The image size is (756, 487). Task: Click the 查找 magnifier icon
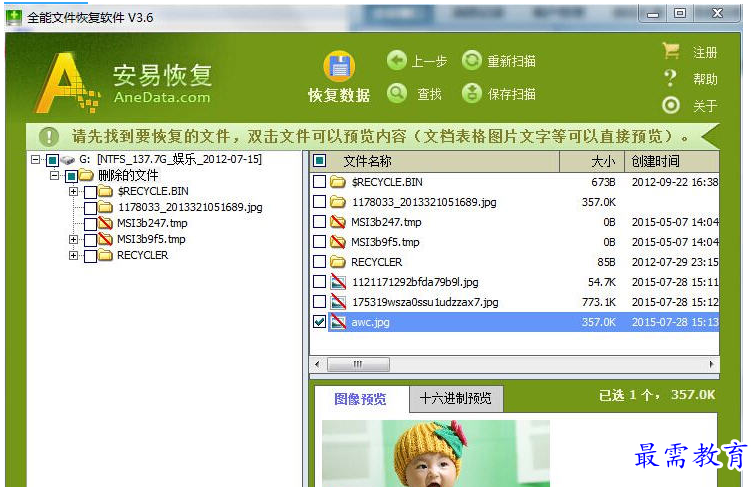[397, 93]
